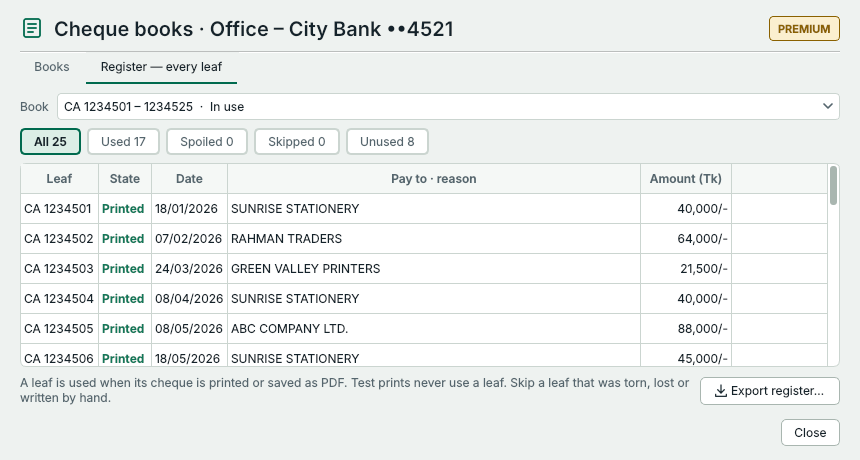Toggle the All 25 filter
This screenshot has width=860, height=460.
(x=50, y=141)
